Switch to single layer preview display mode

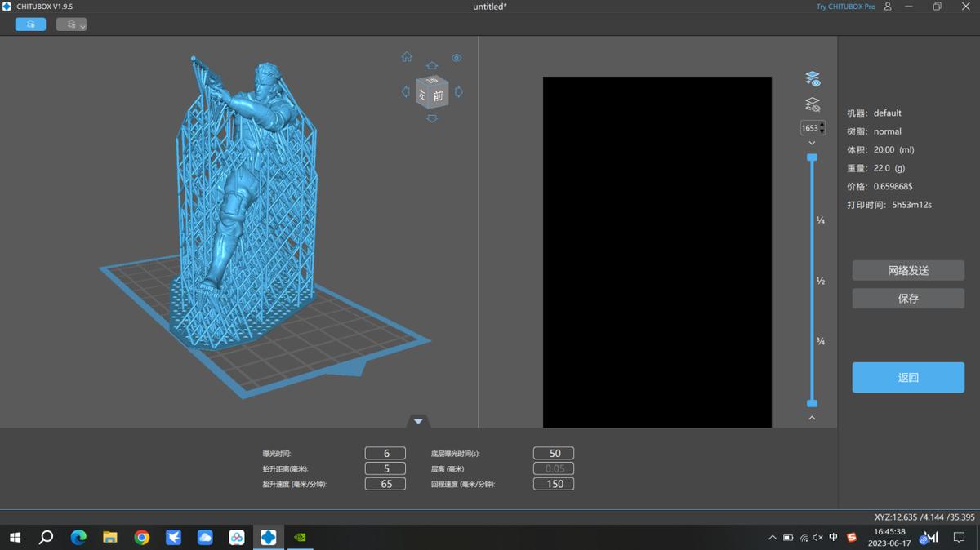point(812,104)
